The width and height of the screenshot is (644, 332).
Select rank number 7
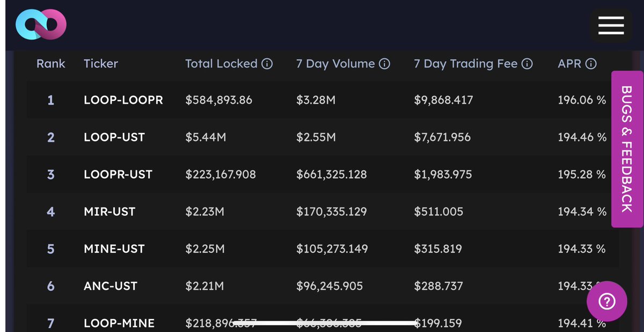point(50,323)
